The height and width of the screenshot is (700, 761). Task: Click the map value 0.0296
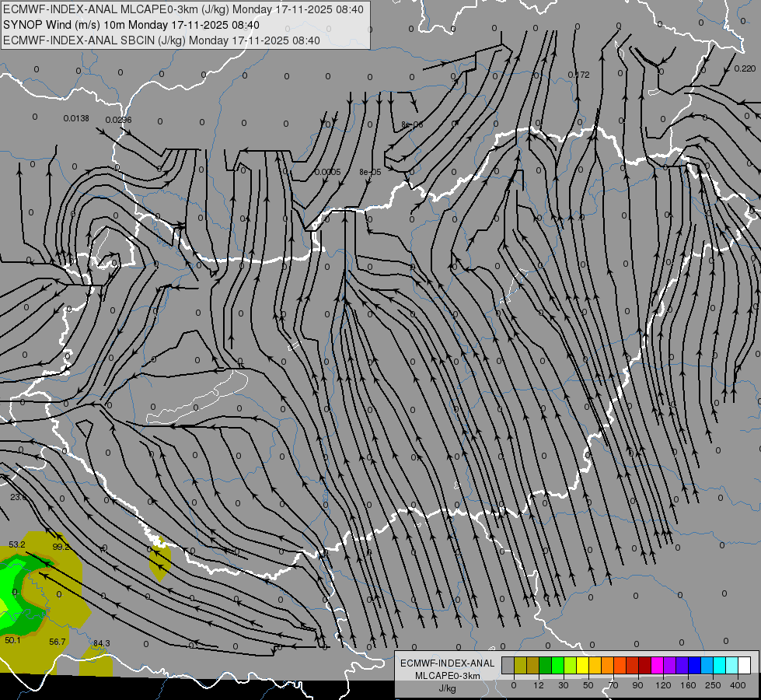tap(118, 120)
